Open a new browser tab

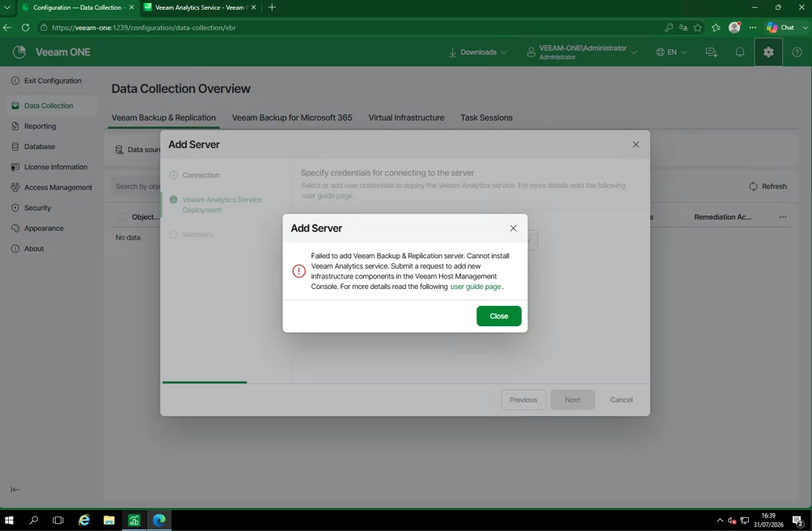(272, 7)
